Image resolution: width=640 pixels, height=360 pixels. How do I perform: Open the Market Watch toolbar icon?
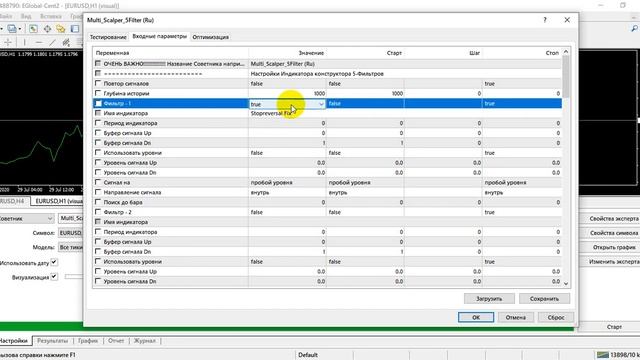click(x=33, y=29)
